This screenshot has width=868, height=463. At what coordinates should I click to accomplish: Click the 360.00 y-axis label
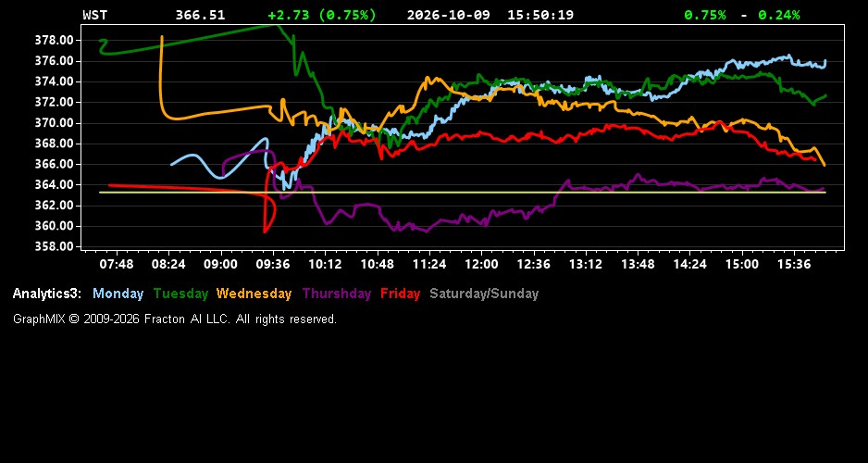pos(54,226)
